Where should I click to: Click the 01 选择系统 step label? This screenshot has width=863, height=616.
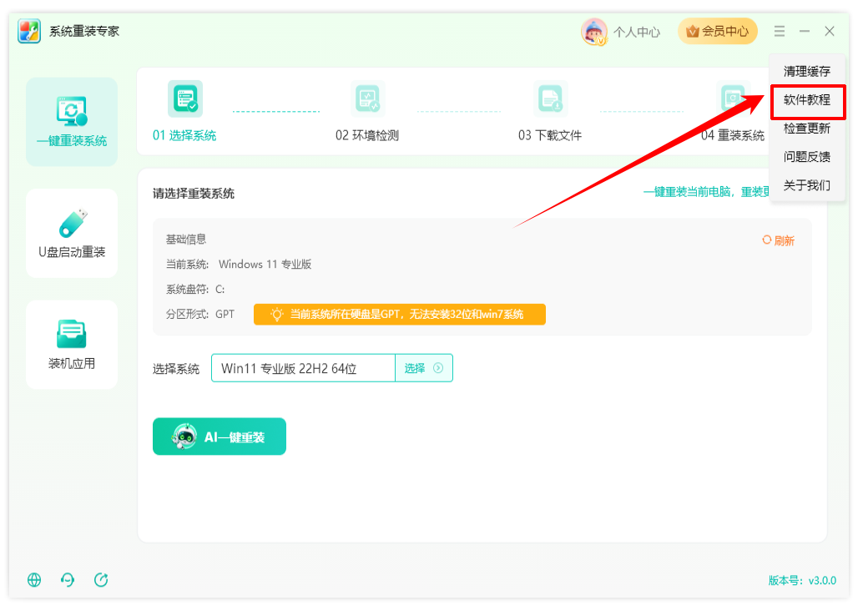tap(184, 135)
